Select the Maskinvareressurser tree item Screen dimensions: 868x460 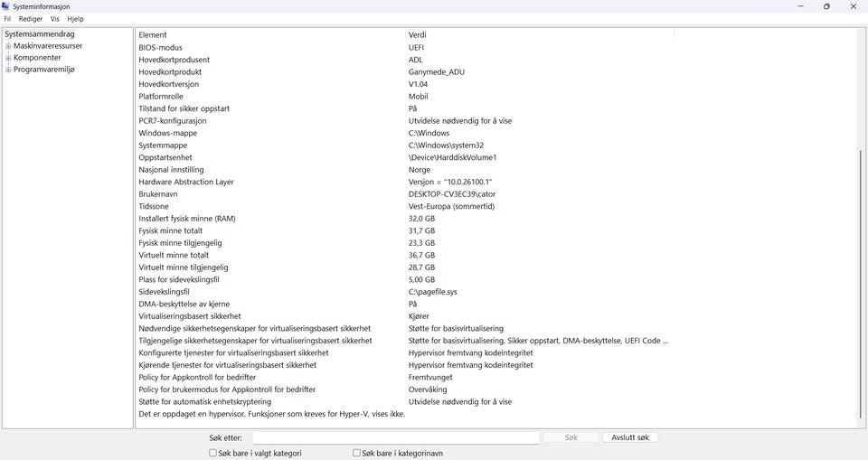pos(48,46)
